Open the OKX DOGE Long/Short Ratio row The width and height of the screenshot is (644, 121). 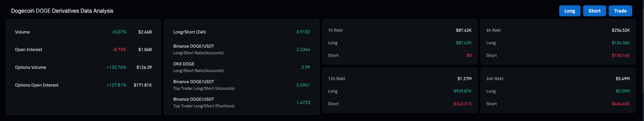[241, 67]
